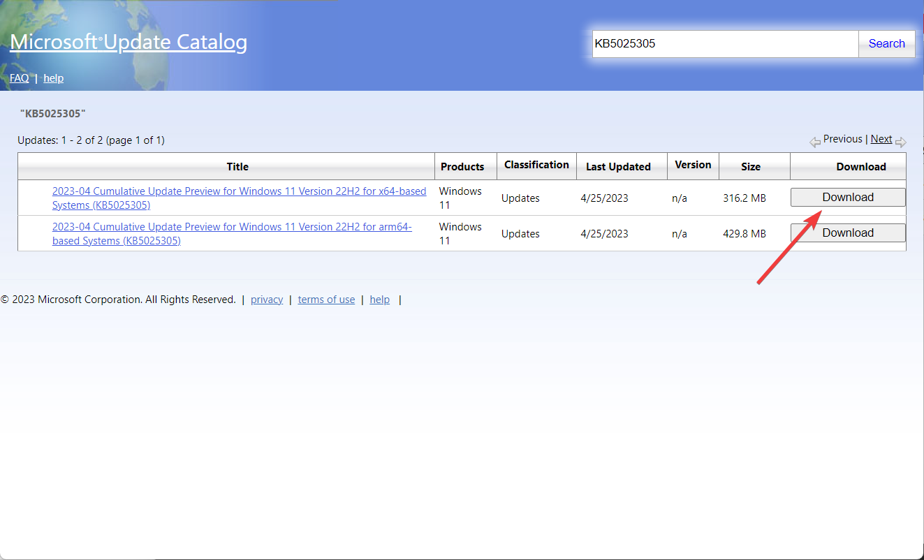Open the privacy link in the footer
Image resolution: width=924 pixels, height=560 pixels.
tap(267, 300)
